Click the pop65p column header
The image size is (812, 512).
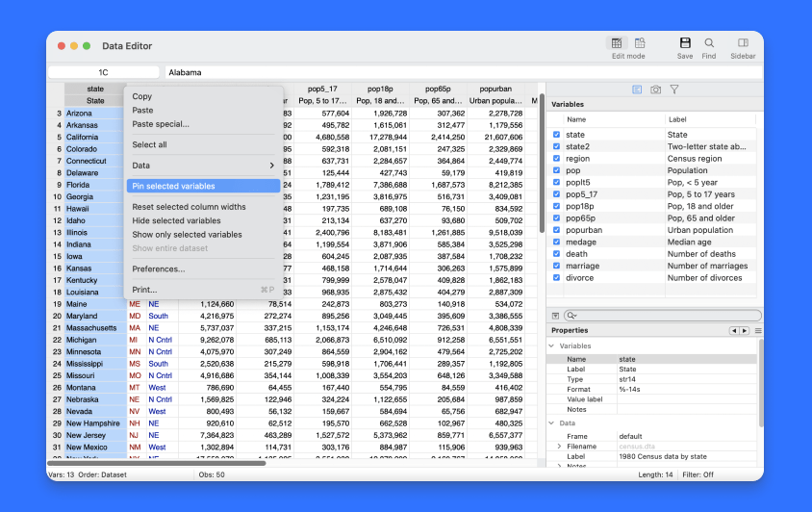pyautogui.click(x=438, y=89)
